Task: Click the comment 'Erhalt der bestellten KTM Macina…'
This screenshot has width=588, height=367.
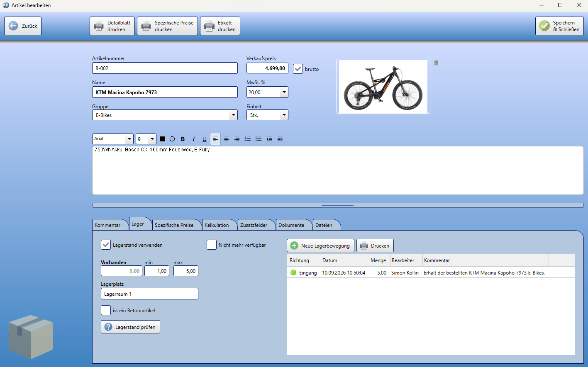Action: point(484,273)
